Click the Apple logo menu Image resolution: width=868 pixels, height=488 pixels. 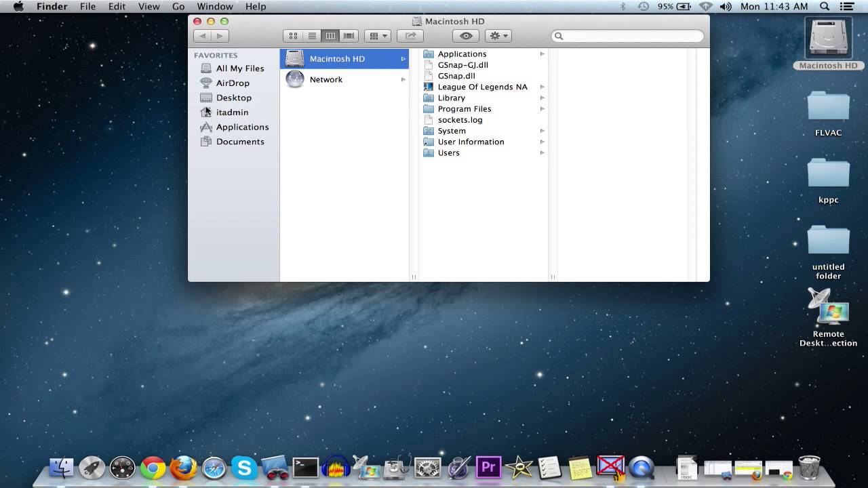point(18,6)
